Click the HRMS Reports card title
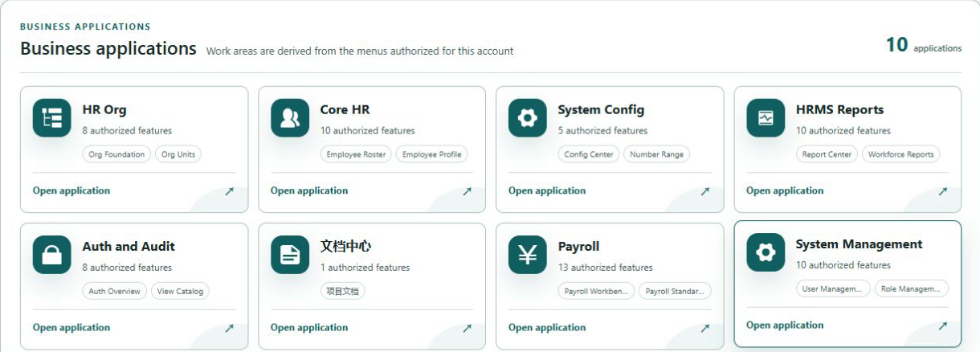The height and width of the screenshot is (352, 980). [840, 110]
